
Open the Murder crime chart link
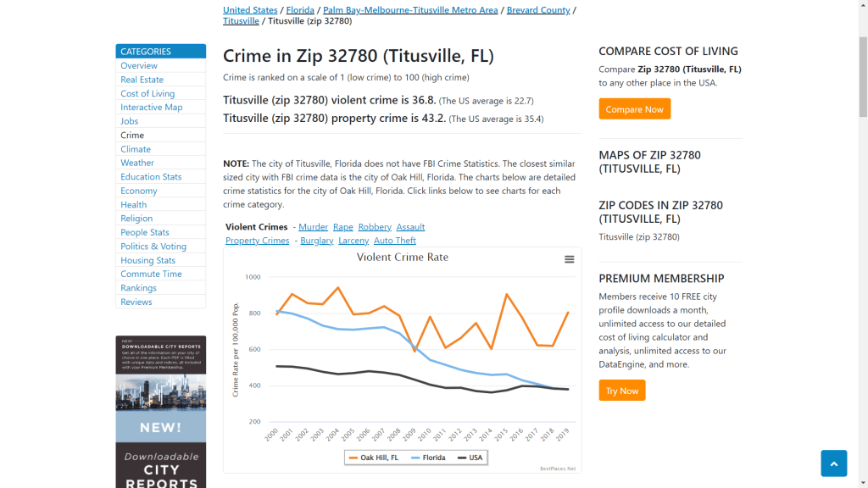click(x=313, y=226)
